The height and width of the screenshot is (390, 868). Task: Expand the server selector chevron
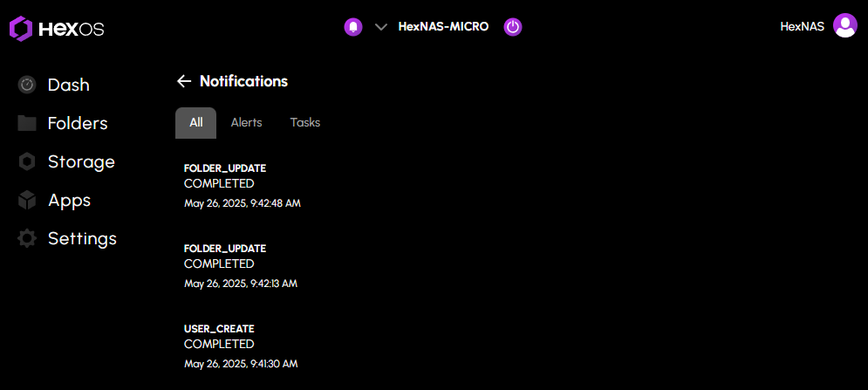380,27
